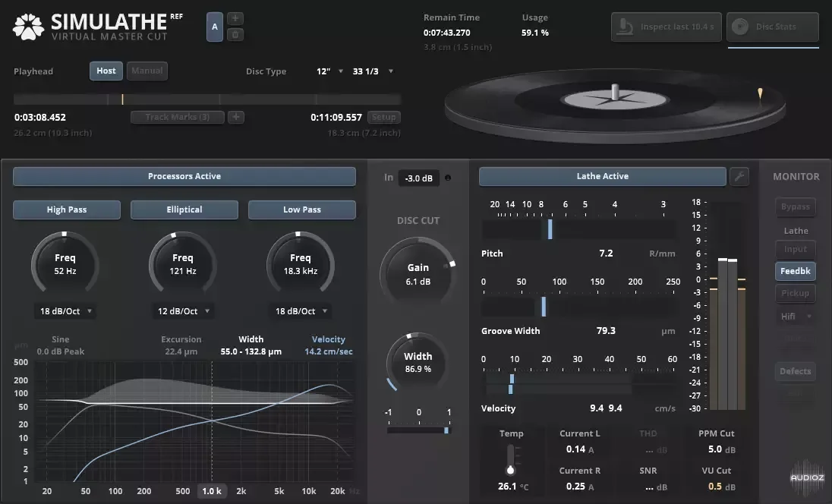Click the 1.0 k frequency marker label
This screenshot has height=504, width=832.
click(x=212, y=491)
